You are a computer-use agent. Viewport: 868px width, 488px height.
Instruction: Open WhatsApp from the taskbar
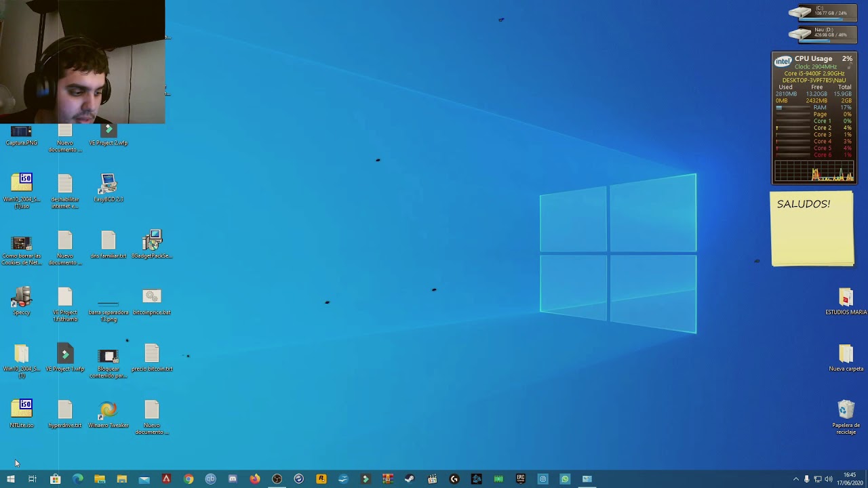click(565, 479)
